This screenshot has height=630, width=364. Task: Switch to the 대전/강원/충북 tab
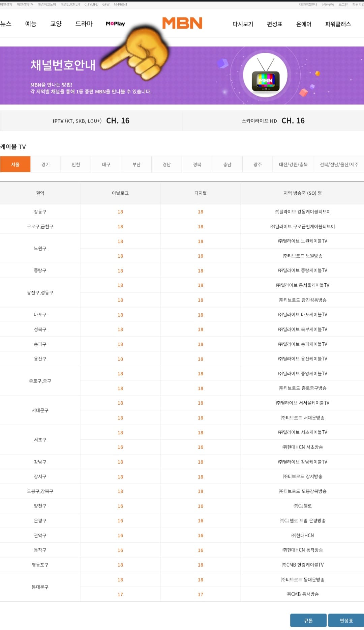pos(293,164)
